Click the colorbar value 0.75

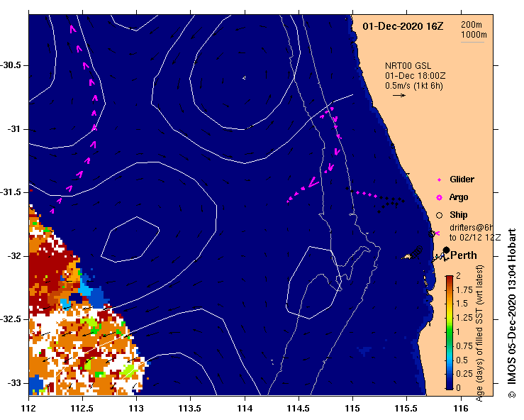[464, 346]
